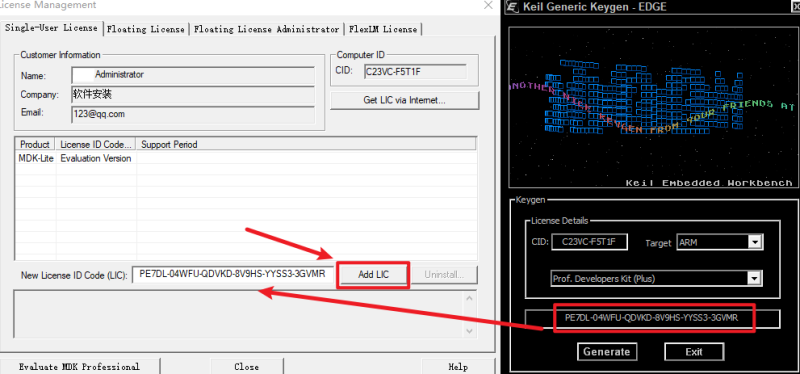Open Help in License Management
The image size is (800, 374).
coord(458,366)
